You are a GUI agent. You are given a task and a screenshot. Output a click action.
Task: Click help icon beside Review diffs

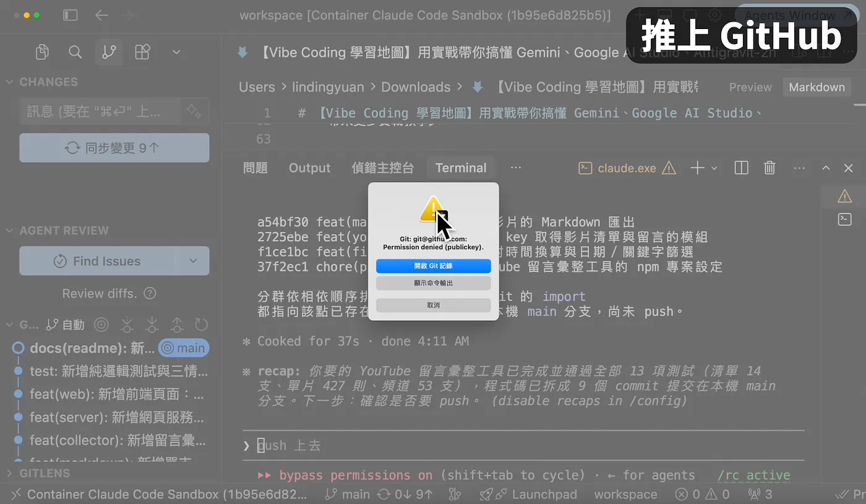tap(150, 294)
